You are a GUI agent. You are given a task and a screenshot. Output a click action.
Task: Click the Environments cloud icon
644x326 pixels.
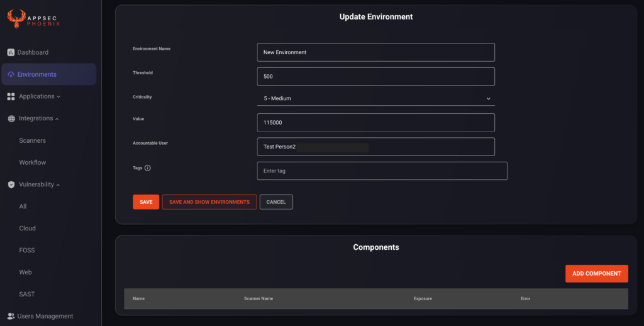[11, 74]
